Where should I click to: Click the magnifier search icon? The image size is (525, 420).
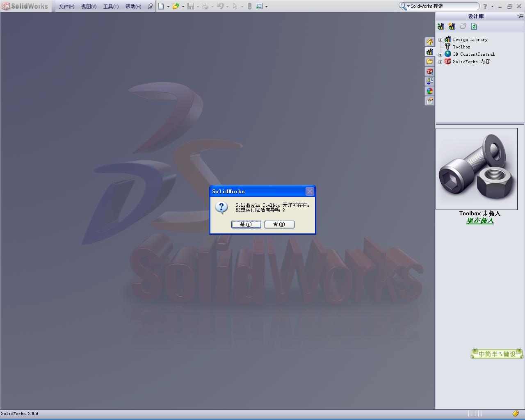click(403, 6)
